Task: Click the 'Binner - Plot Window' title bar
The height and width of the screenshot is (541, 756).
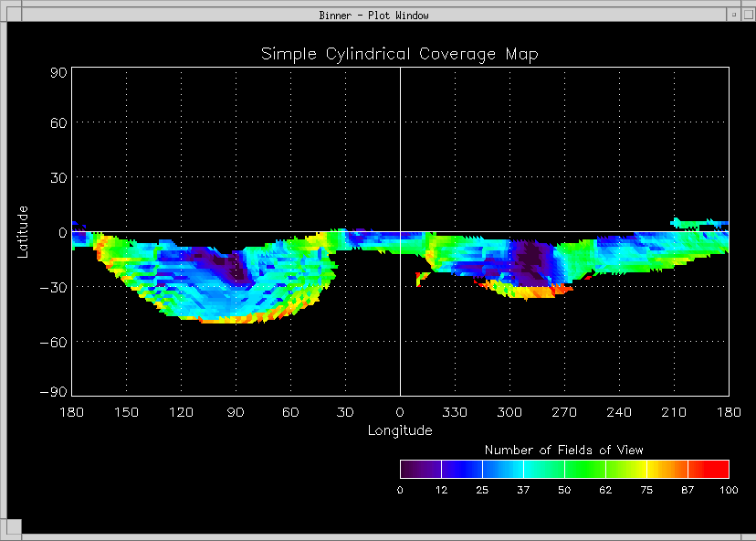Action: click(374, 15)
